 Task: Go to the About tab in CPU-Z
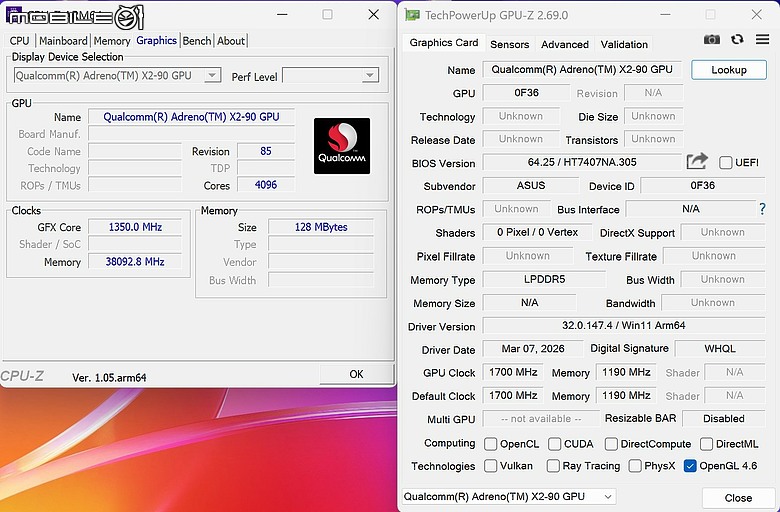(230, 41)
